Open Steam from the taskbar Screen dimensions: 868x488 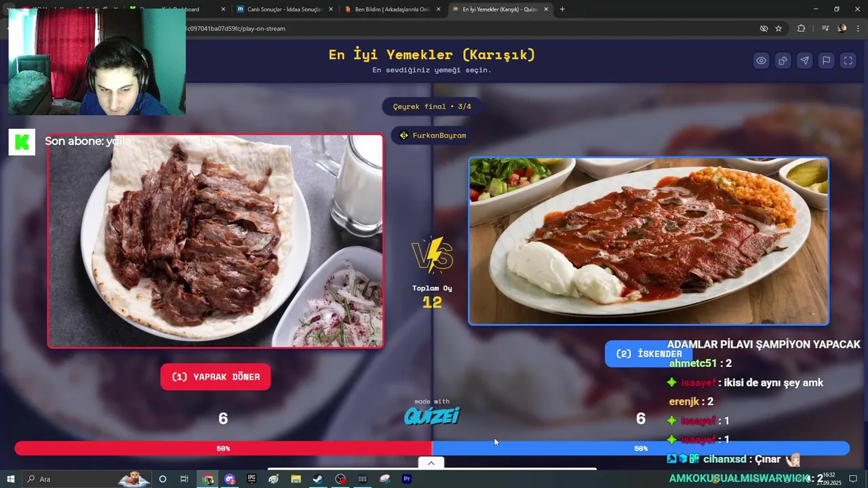coord(317,479)
